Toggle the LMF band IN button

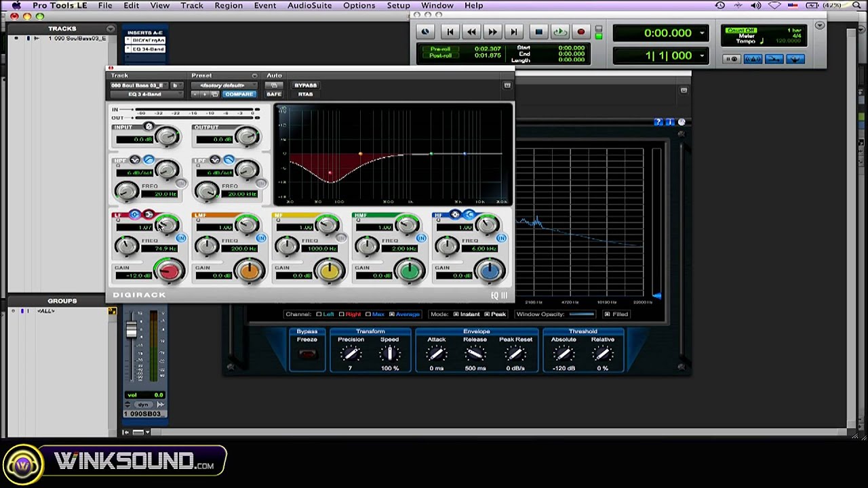click(x=261, y=239)
